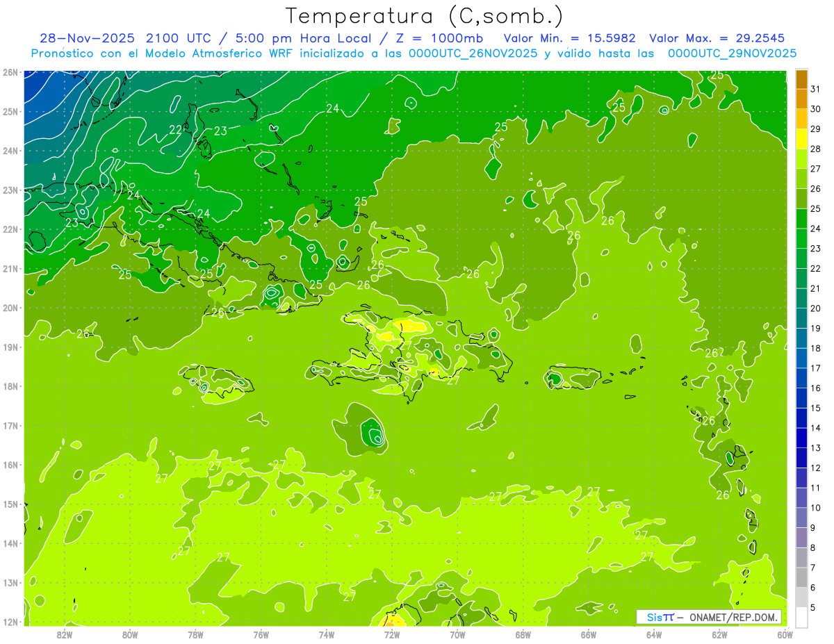
Task: Click the longitude axis label 70W
Action: [x=457, y=634]
